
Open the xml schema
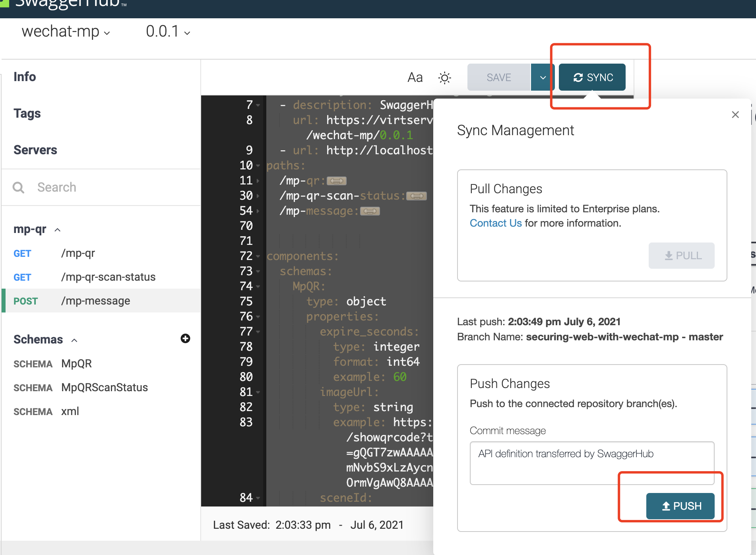pyautogui.click(x=101, y=411)
